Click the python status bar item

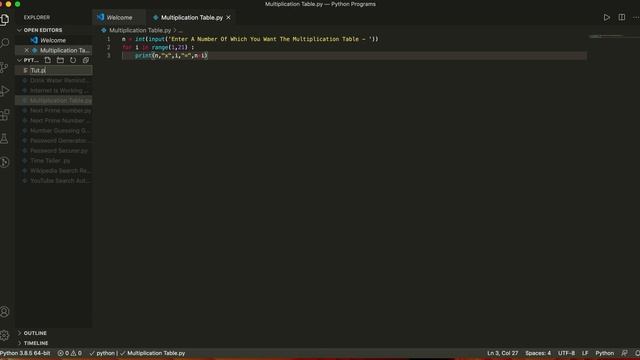click(102, 353)
